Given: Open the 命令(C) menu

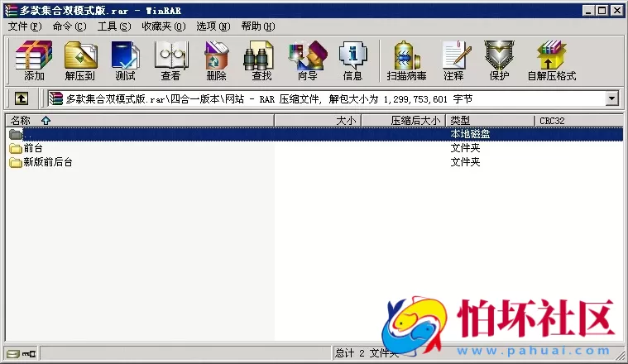Looking at the screenshot, I should [70, 26].
